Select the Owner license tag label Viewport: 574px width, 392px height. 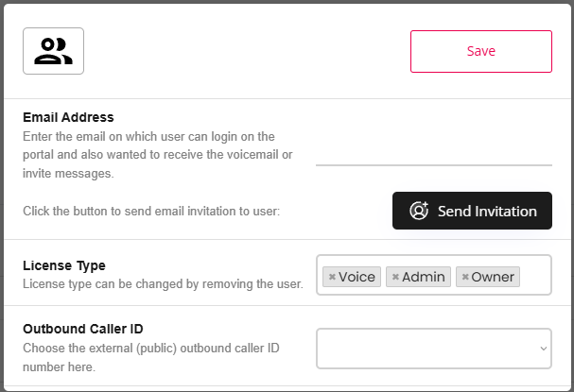tap(493, 277)
